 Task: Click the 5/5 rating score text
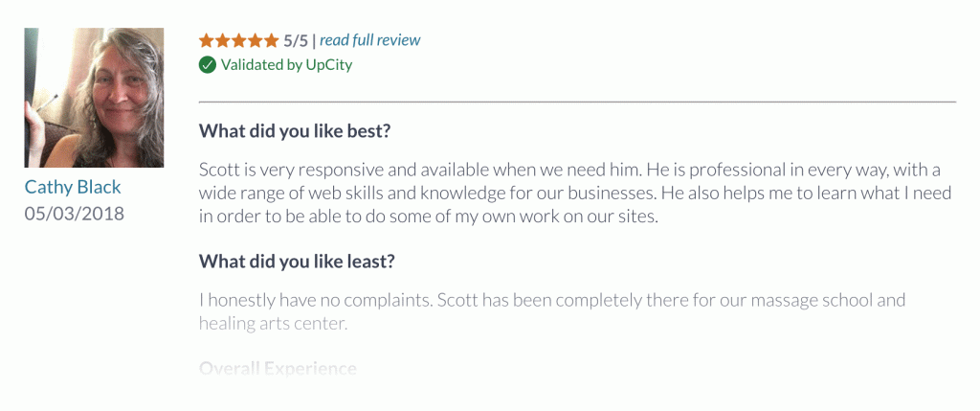click(296, 40)
